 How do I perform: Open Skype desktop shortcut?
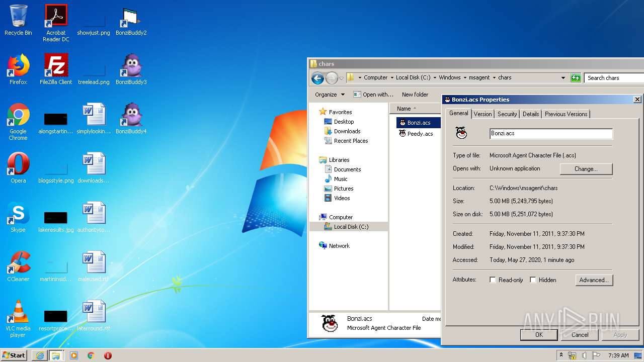pos(18,217)
